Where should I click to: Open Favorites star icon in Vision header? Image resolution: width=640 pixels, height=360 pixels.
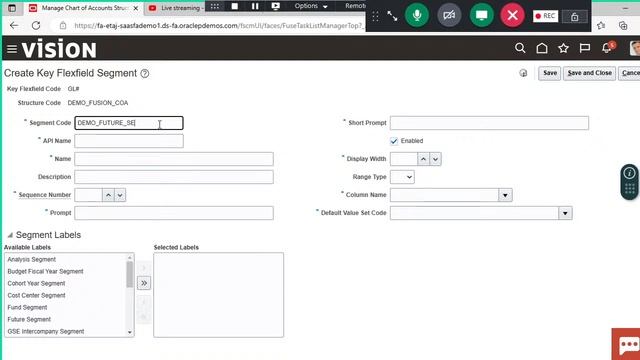(x=563, y=48)
